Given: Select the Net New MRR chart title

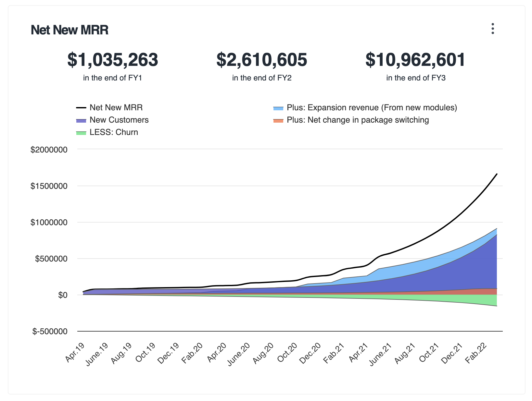Looking at the screenshot, I should [x=70, y=30].
